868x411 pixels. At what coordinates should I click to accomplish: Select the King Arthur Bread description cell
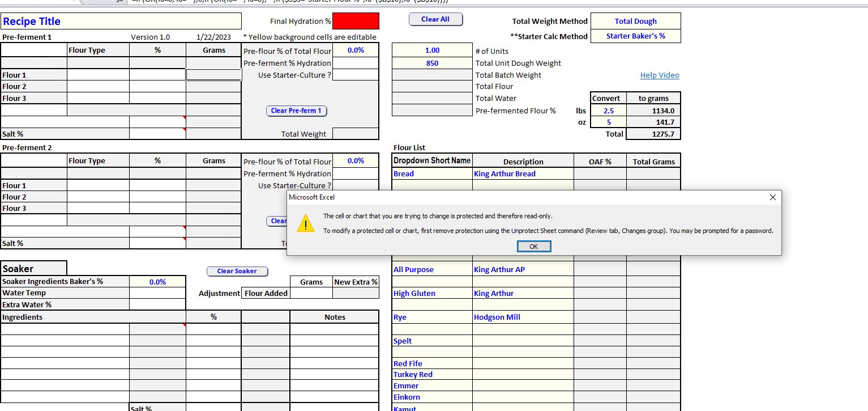(523, 173)
